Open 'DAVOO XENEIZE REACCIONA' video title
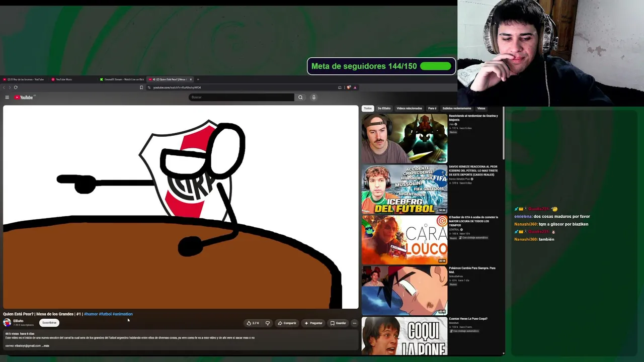Screen dimensions: 644x362 473,170
